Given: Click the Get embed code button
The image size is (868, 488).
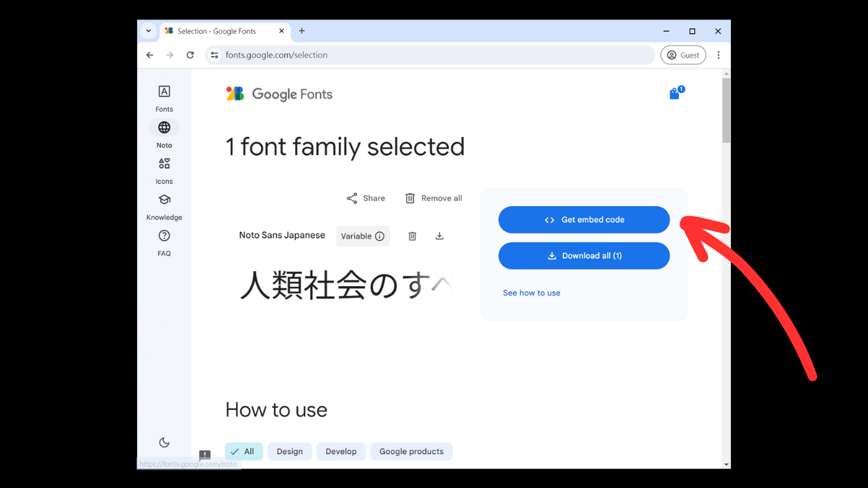Looking at the screenshot, I should 584,220.
